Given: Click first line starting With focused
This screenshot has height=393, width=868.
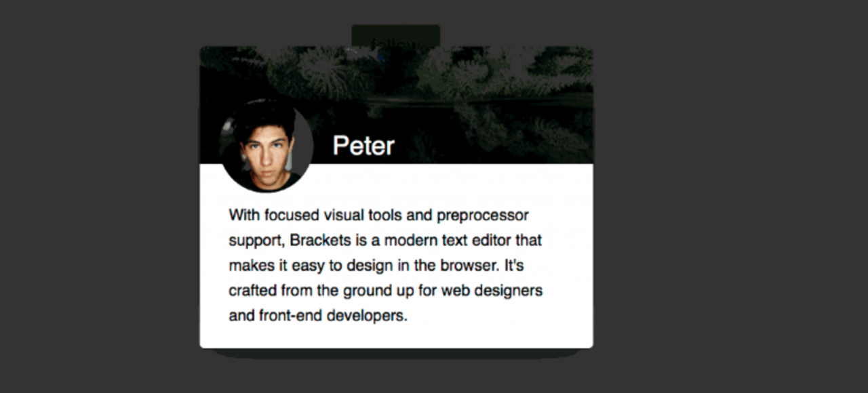Looking at the screenshot, I should coord(378,215).
